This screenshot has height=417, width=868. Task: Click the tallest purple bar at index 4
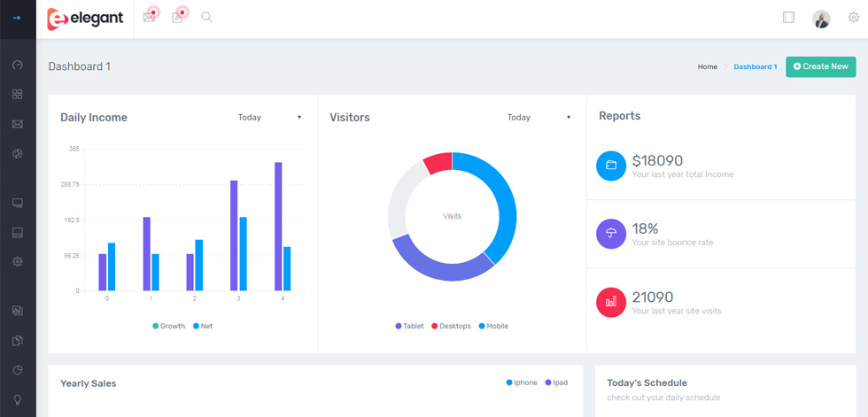coord(278,226)
